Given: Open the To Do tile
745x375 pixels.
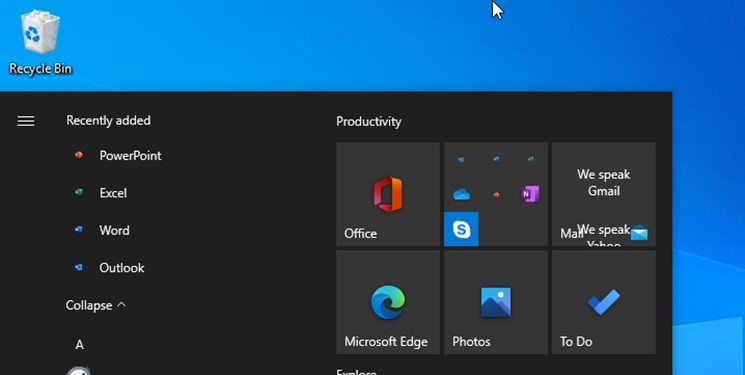Looking at the screenshot, I should (604, 302).
